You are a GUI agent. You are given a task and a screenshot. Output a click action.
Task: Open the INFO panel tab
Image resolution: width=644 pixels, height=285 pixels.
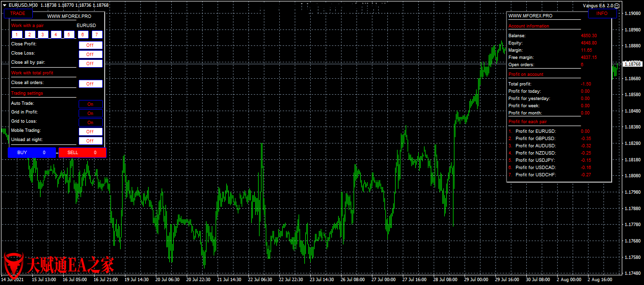point(602,14)
